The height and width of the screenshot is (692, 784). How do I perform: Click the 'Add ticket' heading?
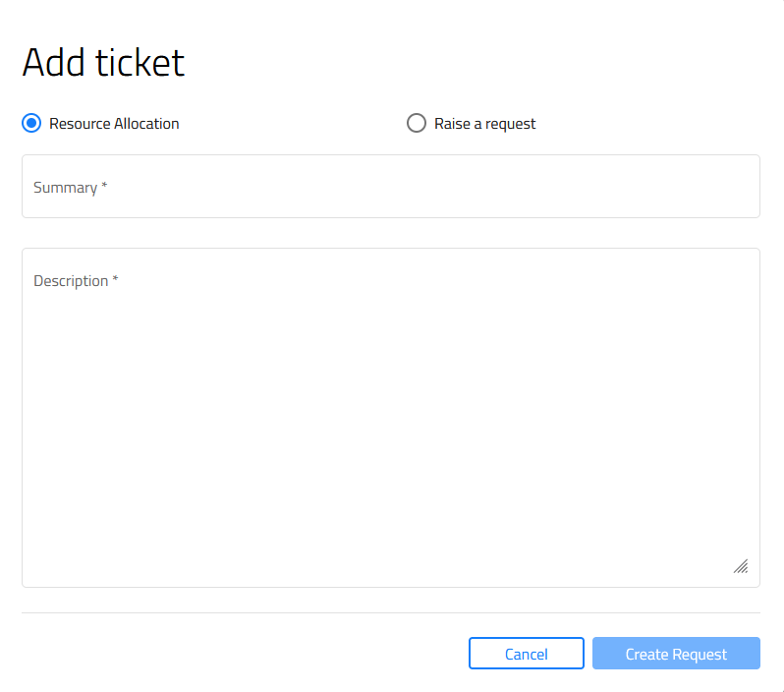coord(103,63)
